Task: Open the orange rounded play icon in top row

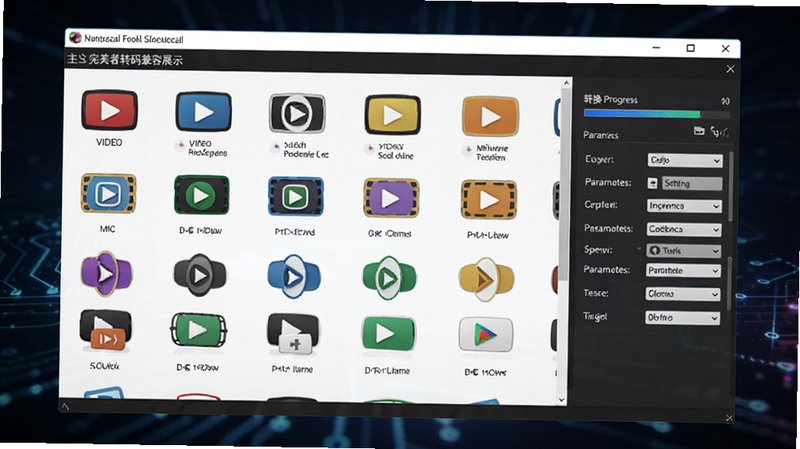Action: tap(490, 116)
